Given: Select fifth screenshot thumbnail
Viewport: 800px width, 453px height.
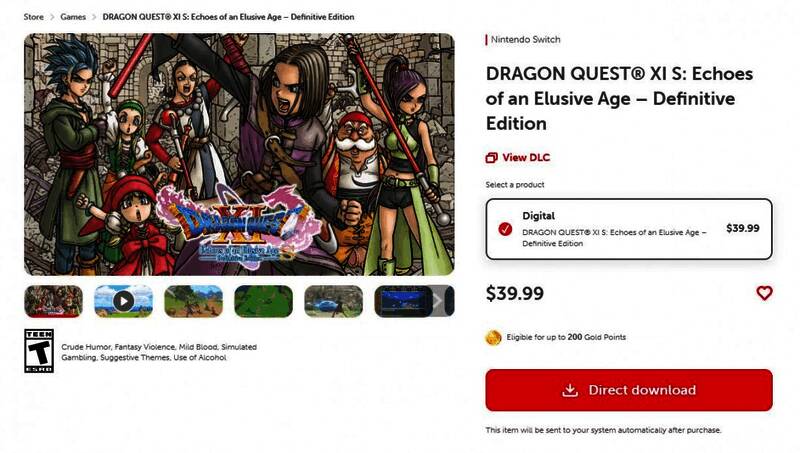Looking at the screenshot, I should coord(333,300).
